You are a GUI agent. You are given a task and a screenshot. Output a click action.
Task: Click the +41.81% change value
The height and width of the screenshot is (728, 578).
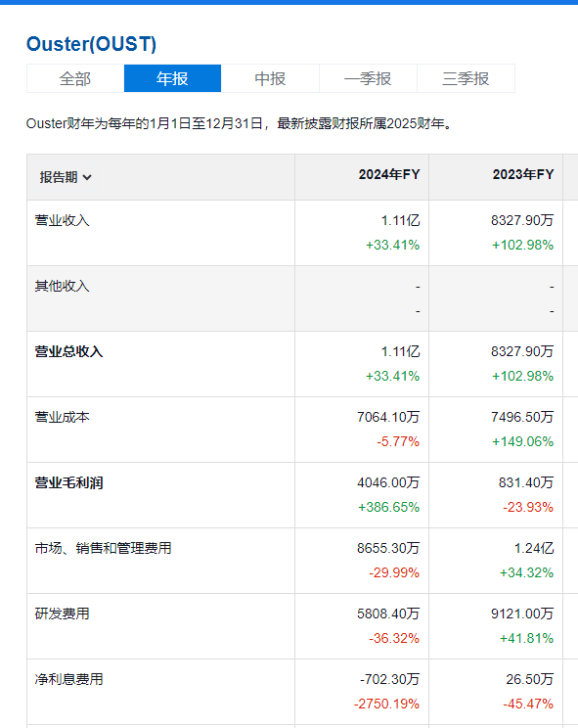point(526,638)
